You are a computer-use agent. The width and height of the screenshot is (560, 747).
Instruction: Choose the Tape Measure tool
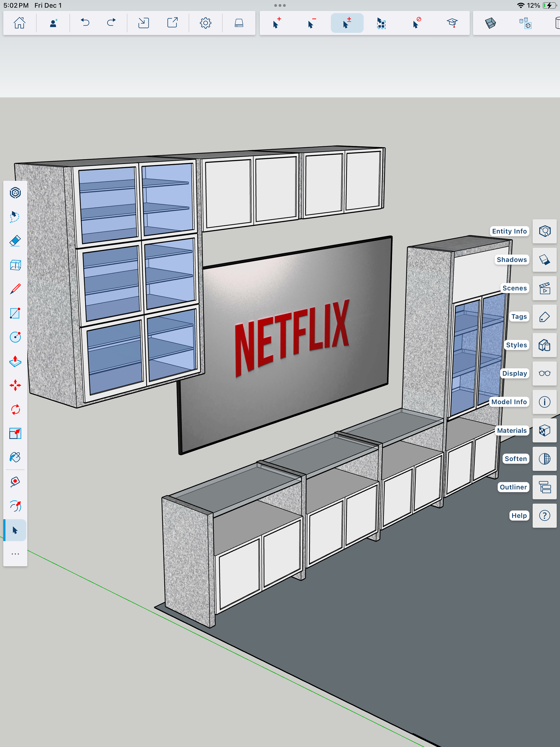(x=15, y=482)
